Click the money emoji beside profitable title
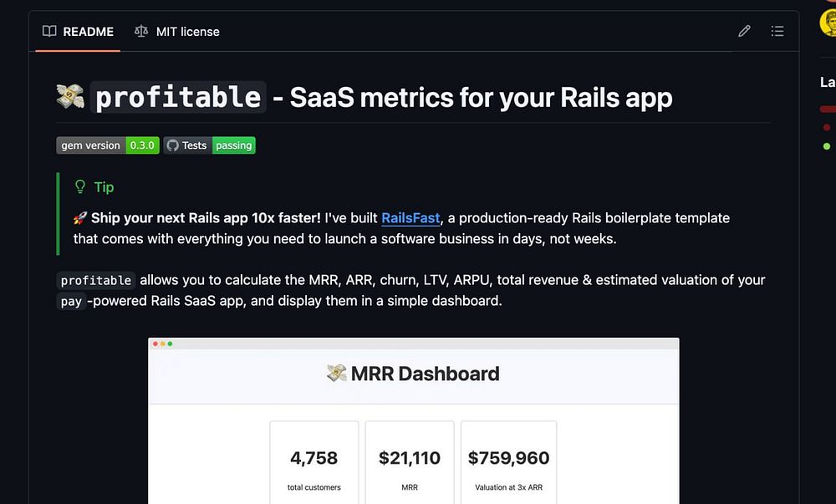 70,97
